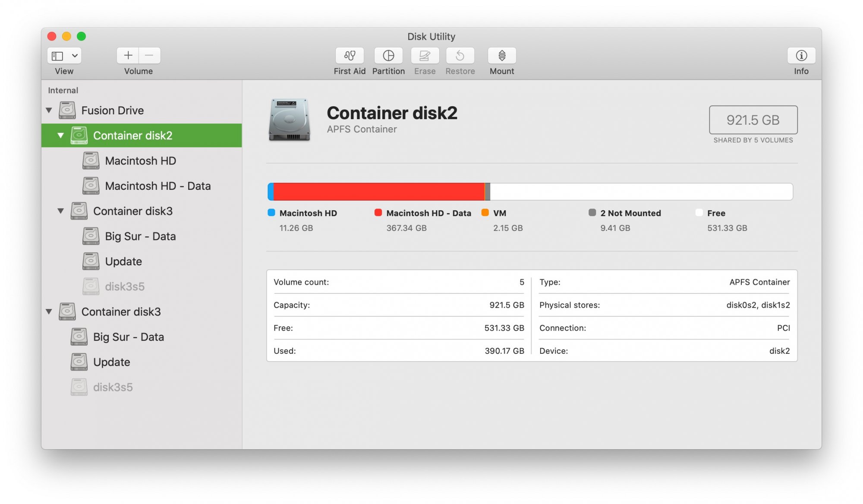863x504 pixels.
Task: Click the 2 Not Mounted legend label
Action: tap(630, 213)
